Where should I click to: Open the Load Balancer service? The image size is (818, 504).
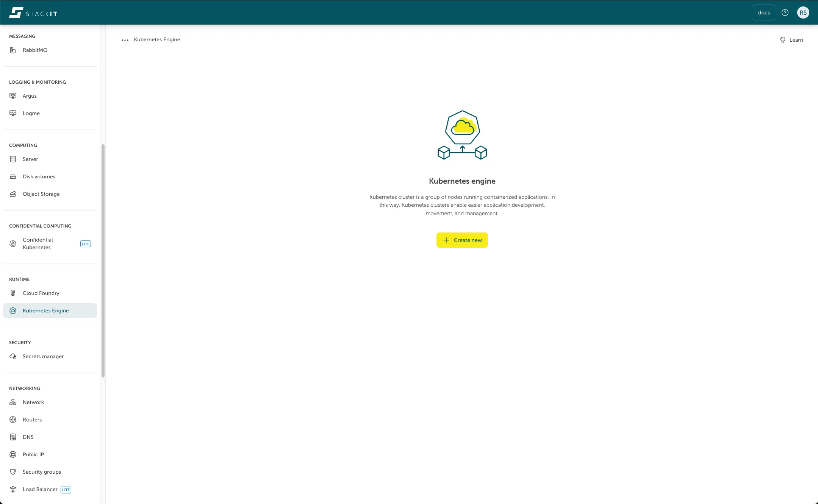click(x=40, y=489)
